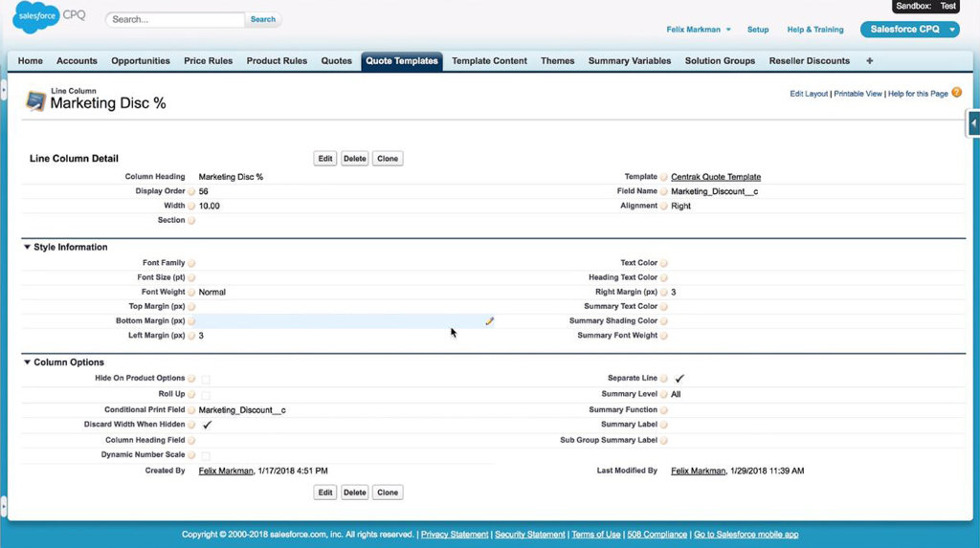Open the Summary Variables tab

click(x=630, y=61)
